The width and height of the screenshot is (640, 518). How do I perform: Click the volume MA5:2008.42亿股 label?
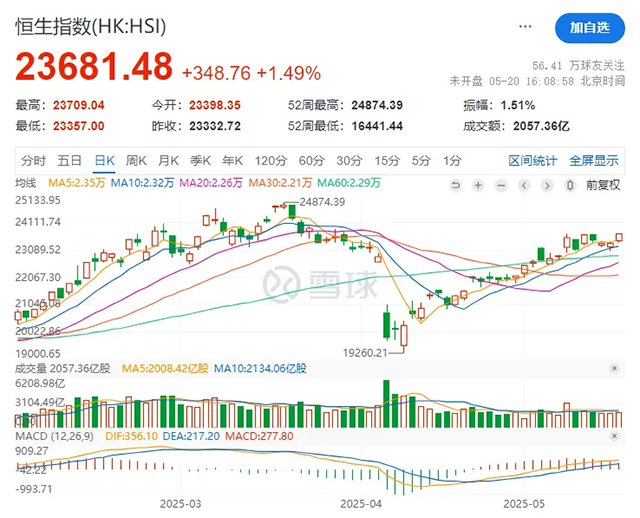click(x=165, y=369)
